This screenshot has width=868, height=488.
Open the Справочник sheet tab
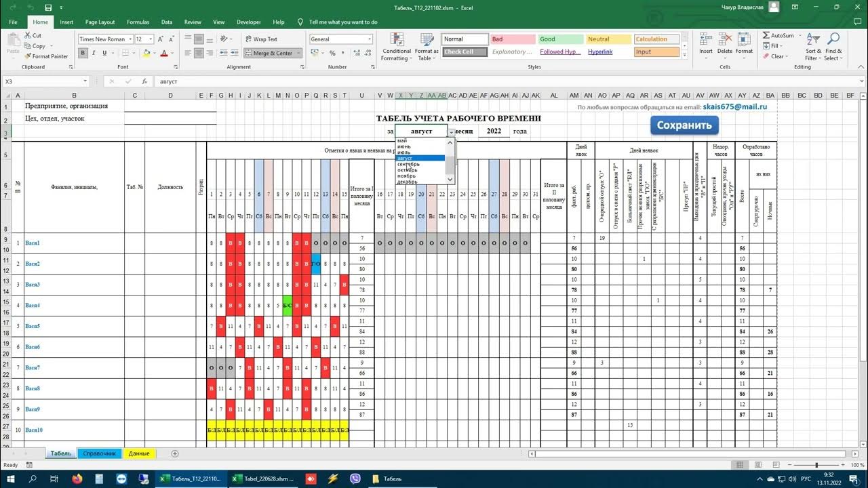[100, 453]
